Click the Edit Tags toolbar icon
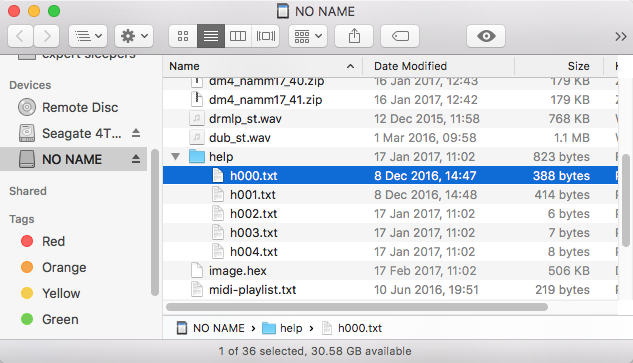Screen dimensions: 633x363 400,36
